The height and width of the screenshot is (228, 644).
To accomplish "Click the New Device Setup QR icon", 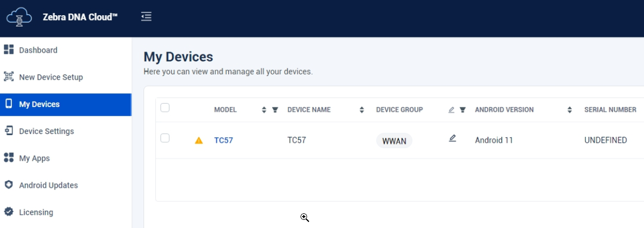I will [9, 77].
